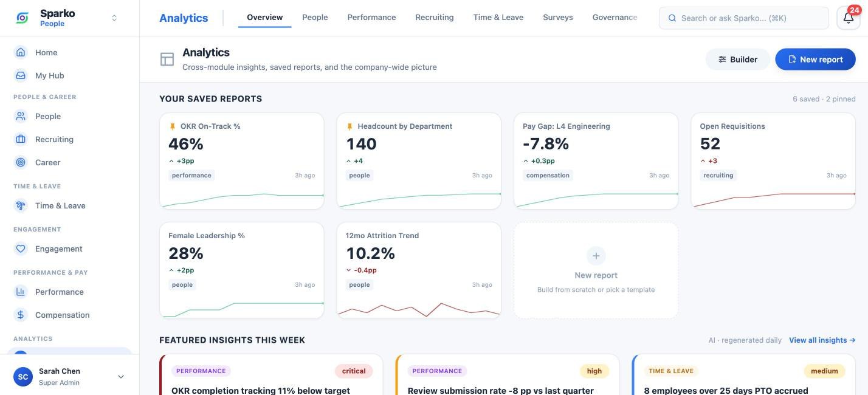Switch to the Recruiting tab
Screen dimensions: 868x395
[x=435, y=18]
